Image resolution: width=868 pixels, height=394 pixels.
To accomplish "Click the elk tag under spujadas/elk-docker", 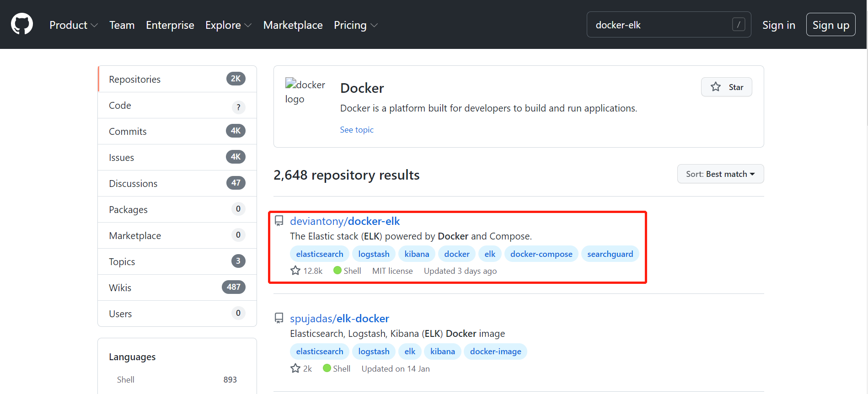I will tap(410, 351).
